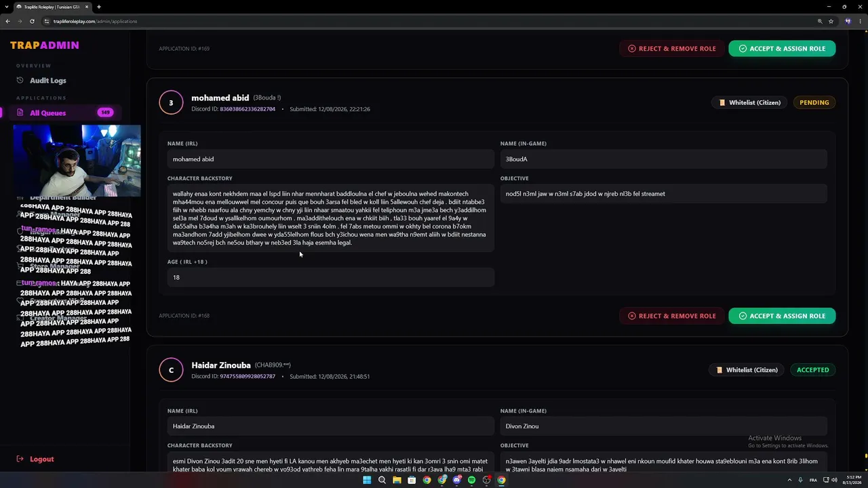Go back with the browser back arrow
The height and width of the screenshot is (488, 868).
coord(7,21)
